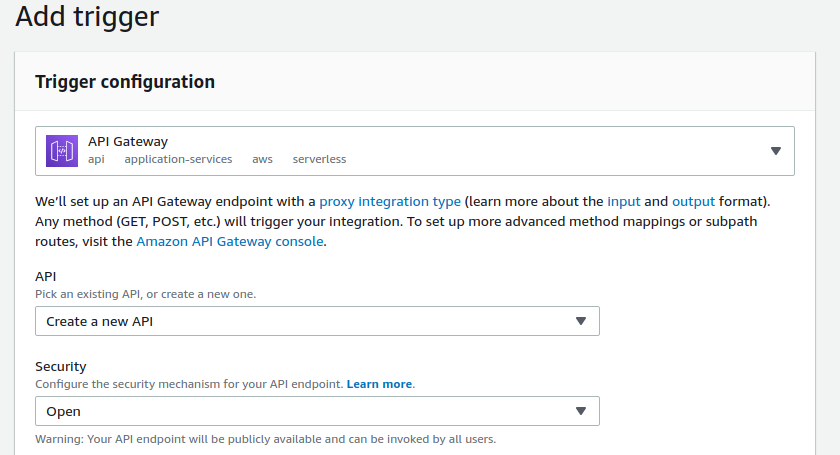Click the public endpoint warning text
The image size is (840, 455).
pyautogui.click(x=266, y=439)
